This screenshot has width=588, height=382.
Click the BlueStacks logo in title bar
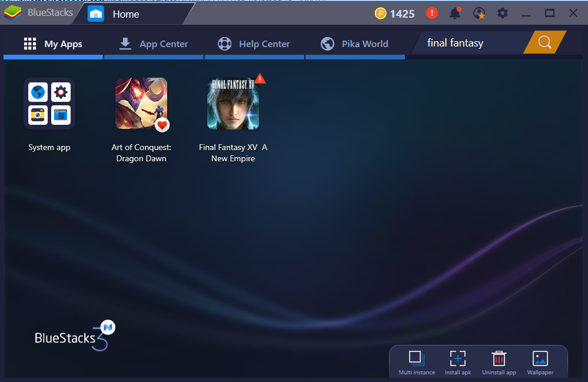(x=13, y=13)
